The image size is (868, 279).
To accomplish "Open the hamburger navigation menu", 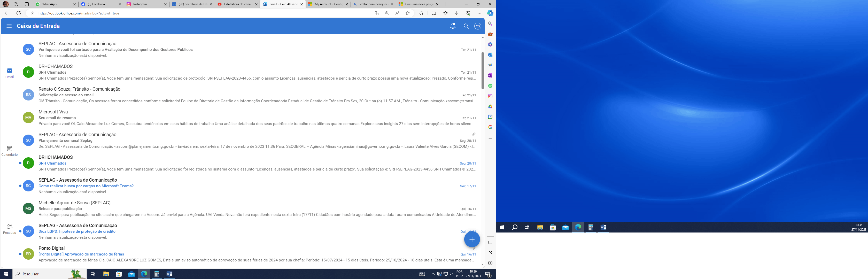I will click(9, 26).
